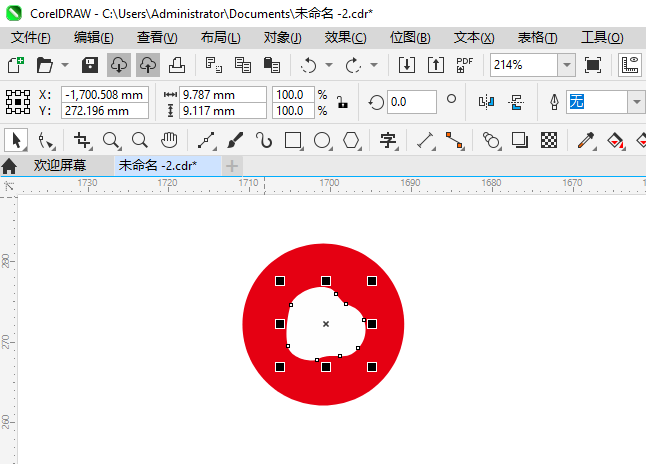Click the vertical scale percent field
646x464 pixels.
(293, 110)
